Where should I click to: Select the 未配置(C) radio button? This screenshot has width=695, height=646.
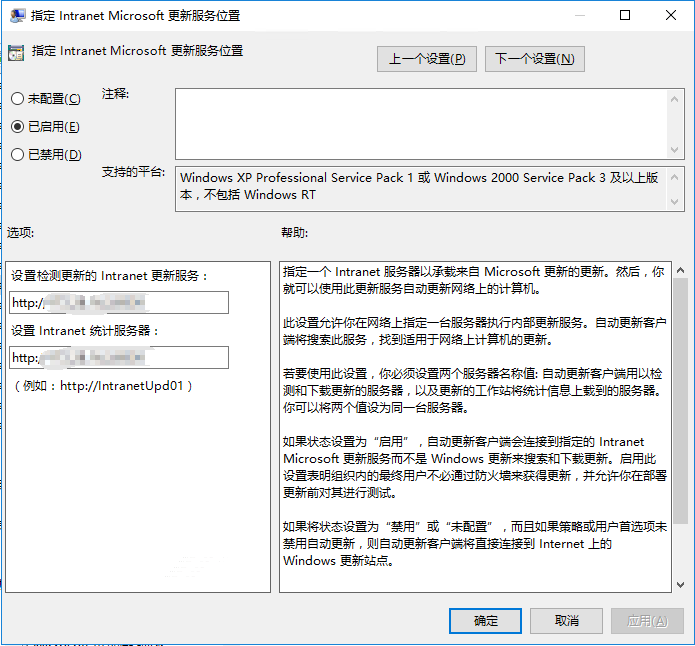(x=46, y=98)
